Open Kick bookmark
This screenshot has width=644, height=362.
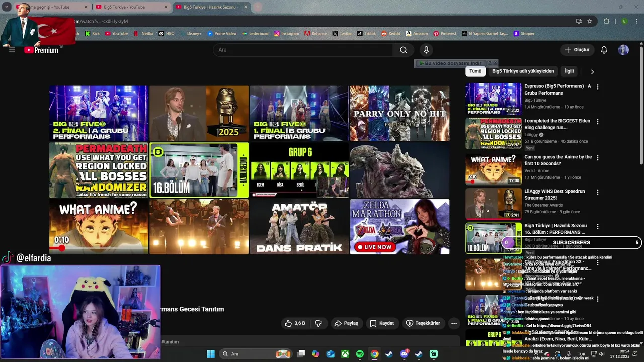coord(93,34)
